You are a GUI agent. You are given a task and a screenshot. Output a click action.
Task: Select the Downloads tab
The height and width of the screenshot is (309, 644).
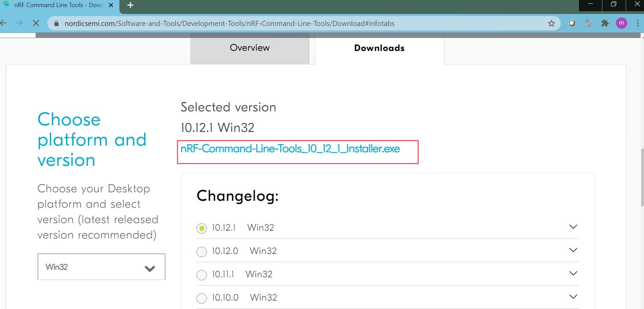pyautogui.click(x=379, y=48)
